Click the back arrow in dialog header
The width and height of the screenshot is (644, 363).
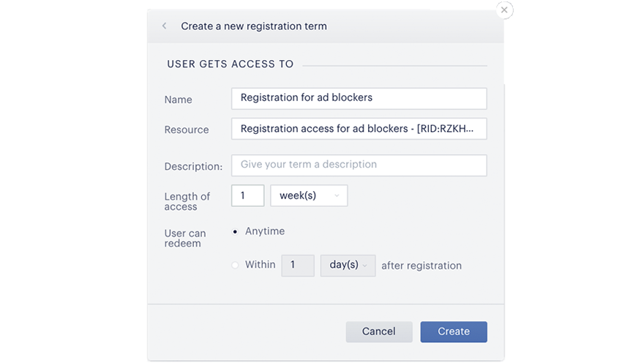click(x=164, y=26)
